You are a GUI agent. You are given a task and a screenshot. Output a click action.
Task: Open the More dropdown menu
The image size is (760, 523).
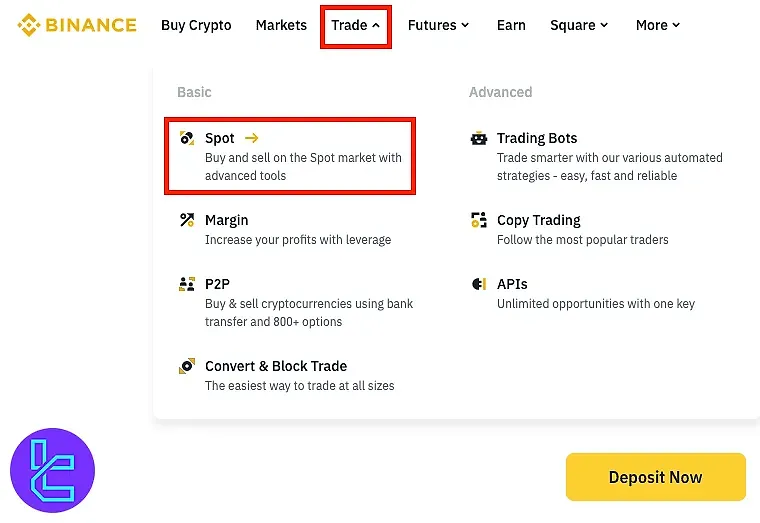coord(657,26)
